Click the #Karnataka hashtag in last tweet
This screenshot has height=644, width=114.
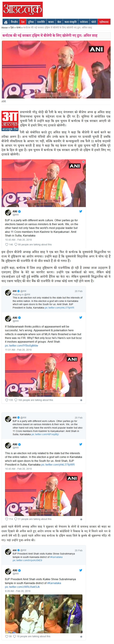tap(54, 583)
